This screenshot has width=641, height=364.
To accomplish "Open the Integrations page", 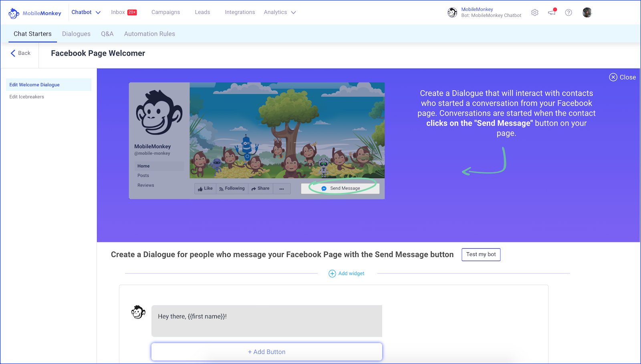I will [x=240, y=12].
